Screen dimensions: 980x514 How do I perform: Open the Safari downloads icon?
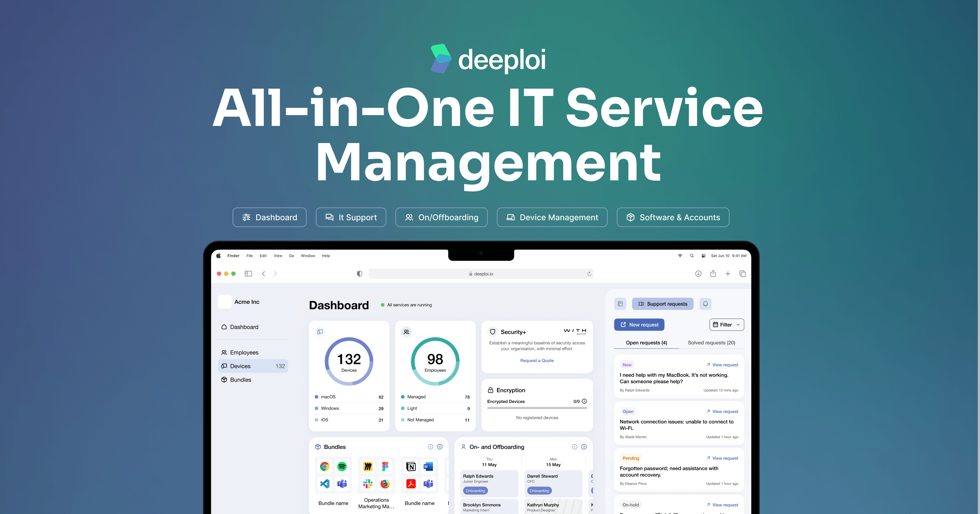(x=698, y=274)
